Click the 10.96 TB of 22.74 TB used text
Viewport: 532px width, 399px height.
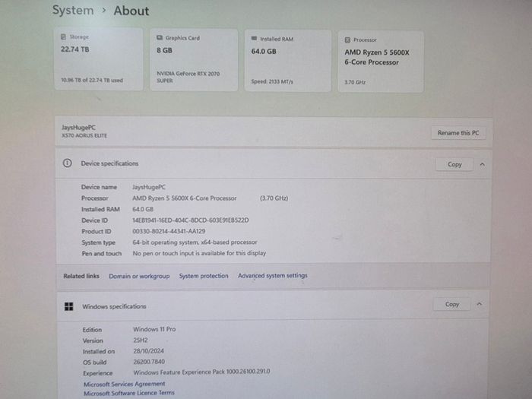click(x=92, y=80)
